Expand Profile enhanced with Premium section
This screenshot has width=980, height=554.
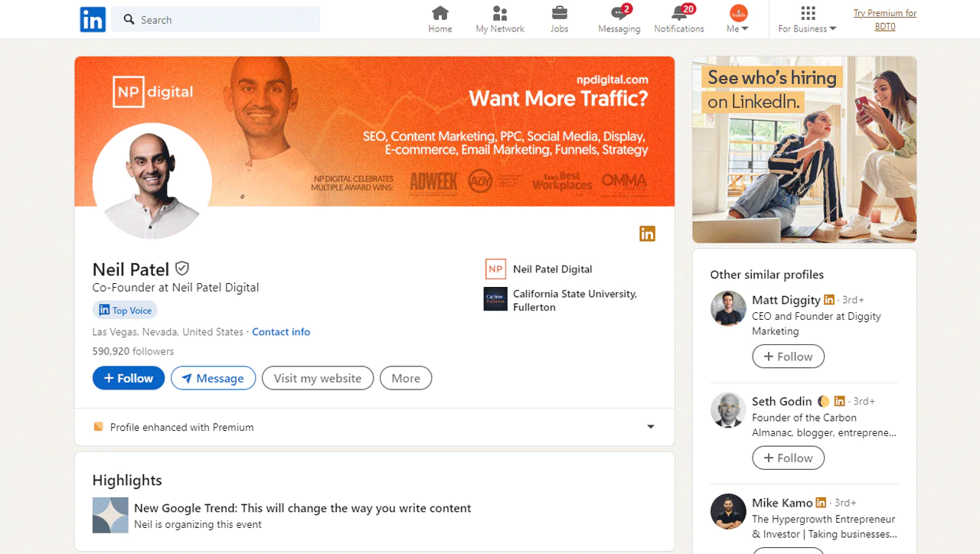click(x=374, y=427)
